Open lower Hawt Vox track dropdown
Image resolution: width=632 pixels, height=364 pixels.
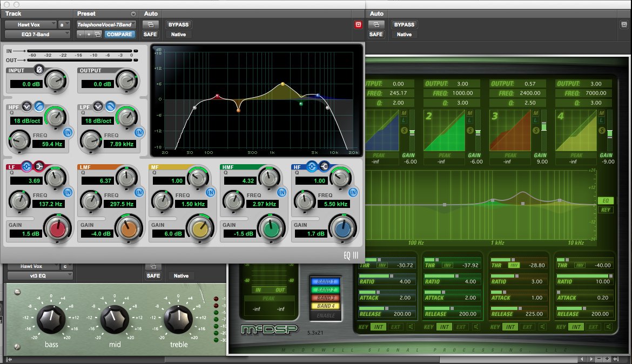pos(33,266)
